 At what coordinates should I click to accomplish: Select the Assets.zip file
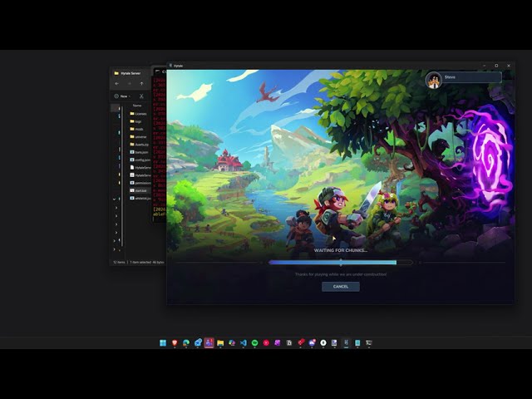pos(140,145)
